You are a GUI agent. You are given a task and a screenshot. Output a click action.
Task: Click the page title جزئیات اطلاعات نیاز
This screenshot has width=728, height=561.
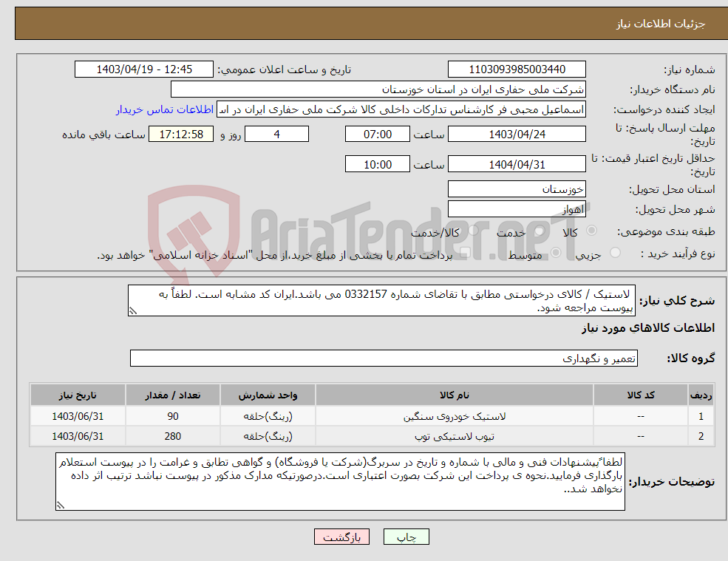660,24
